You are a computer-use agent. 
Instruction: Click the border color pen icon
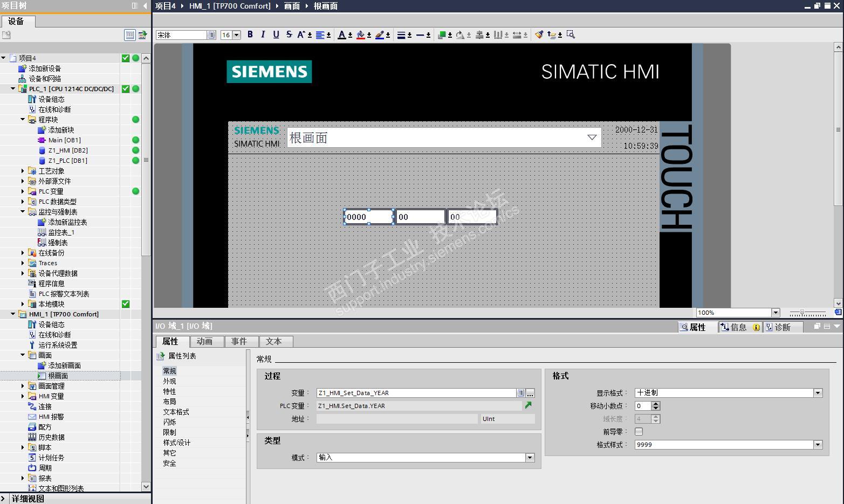click(x=380, y=35)
